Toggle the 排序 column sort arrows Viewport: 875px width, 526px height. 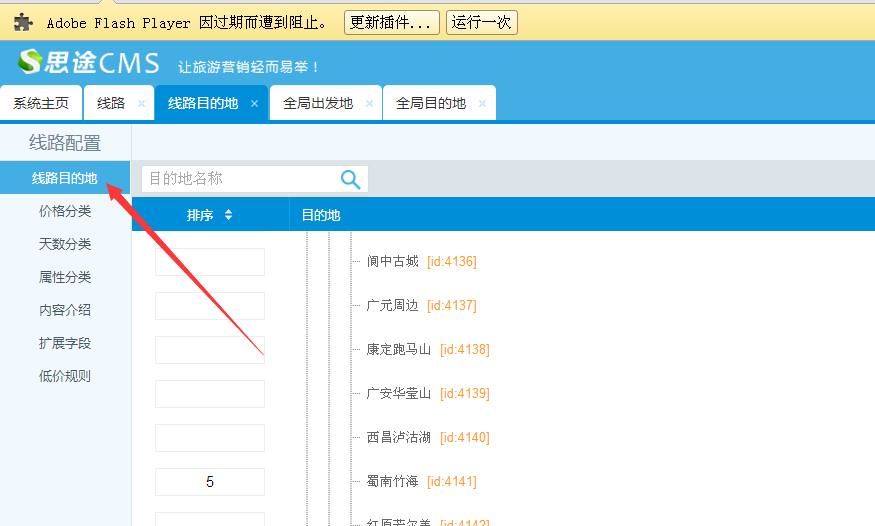coord(228,215)
